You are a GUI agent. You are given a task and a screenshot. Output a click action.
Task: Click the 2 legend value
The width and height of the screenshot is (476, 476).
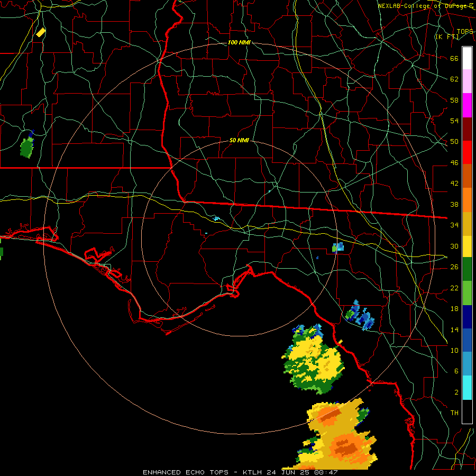(456, 392)
